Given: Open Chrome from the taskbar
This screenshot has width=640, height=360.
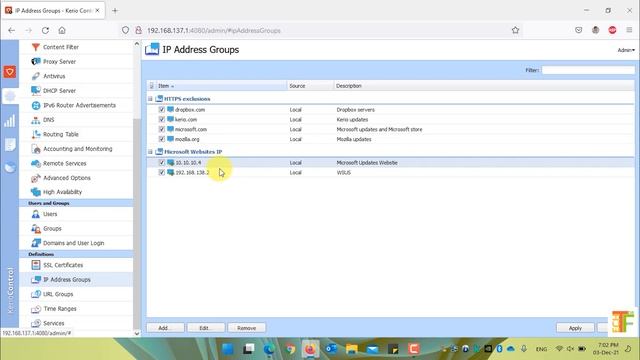Looking at the screenshot, I should point(290,349).
